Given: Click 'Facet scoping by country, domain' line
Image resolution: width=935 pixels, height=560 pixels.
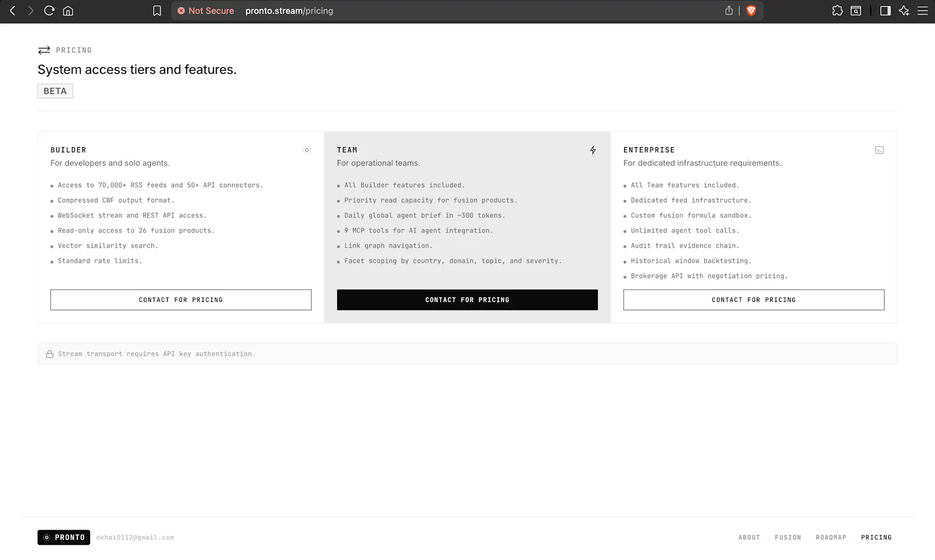Looking at the screenshot, I should tap(453, 261).
